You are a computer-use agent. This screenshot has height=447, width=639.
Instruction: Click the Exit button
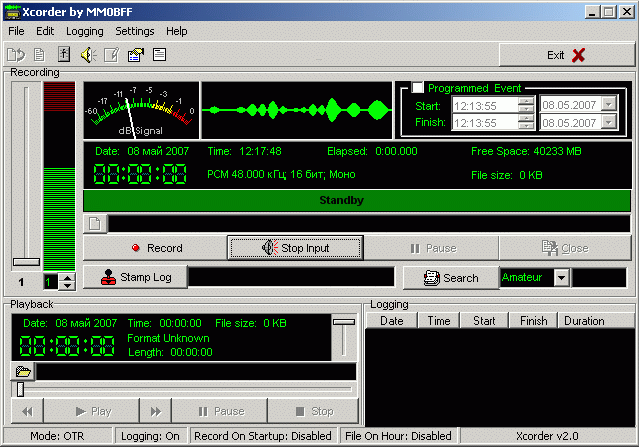click(566, 55)
